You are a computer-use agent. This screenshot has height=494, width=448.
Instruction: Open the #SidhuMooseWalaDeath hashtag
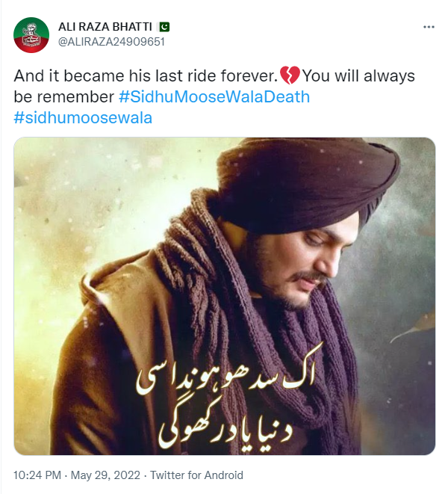tap(214, 96)
